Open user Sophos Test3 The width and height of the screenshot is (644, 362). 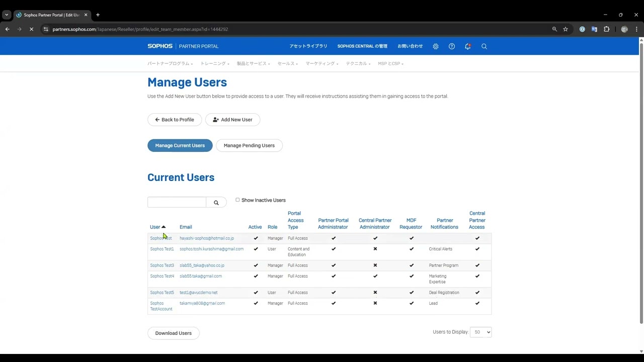pyautogui.click(x=162, y=265)
